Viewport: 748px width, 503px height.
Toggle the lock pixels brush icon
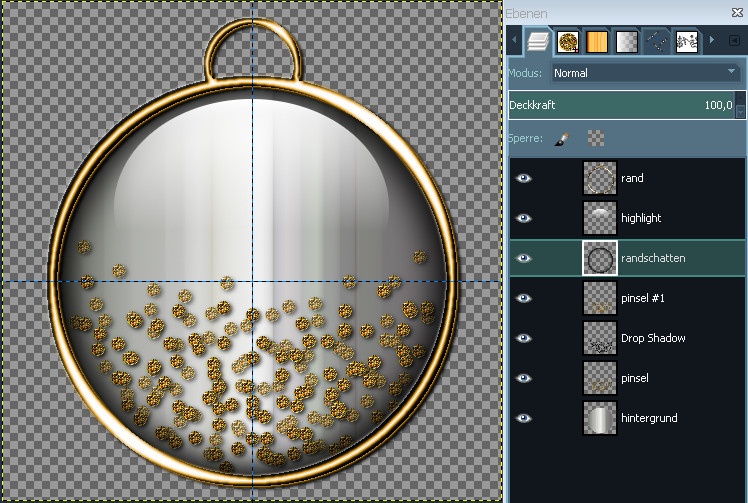(563, 139)
